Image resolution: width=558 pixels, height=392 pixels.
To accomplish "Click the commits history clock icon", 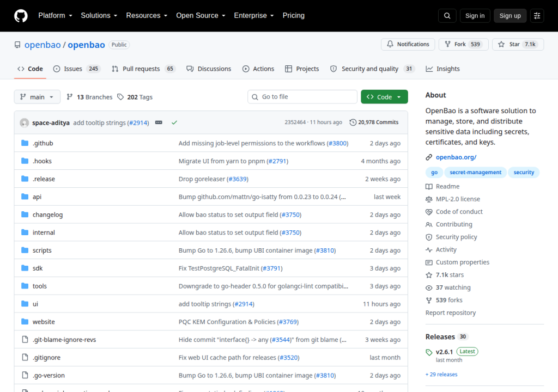I will pyautogui.click(x=353, y=122).
